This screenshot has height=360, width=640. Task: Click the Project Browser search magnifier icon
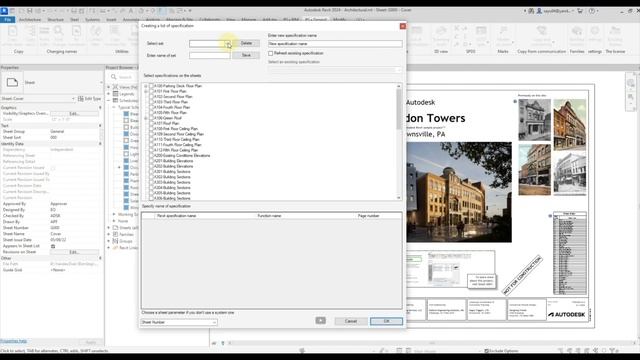pyautogui.click(x=114, y=77)
